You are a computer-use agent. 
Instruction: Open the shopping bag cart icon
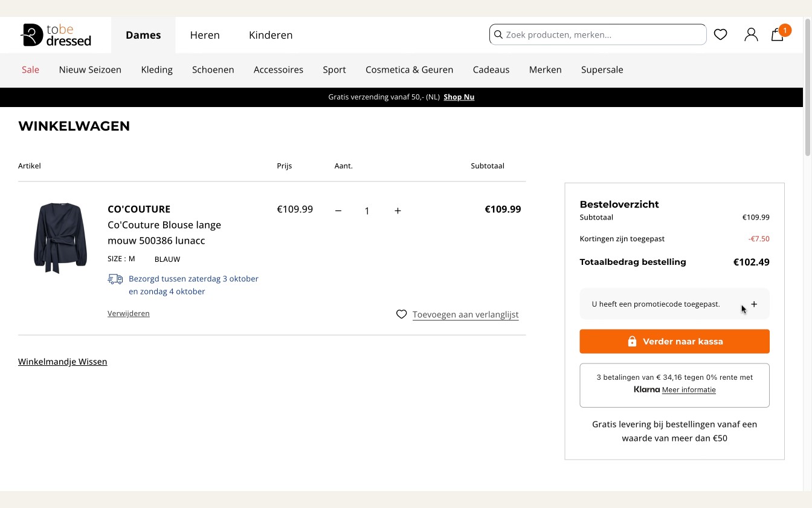pyautogui.click(x=778, y=34)
